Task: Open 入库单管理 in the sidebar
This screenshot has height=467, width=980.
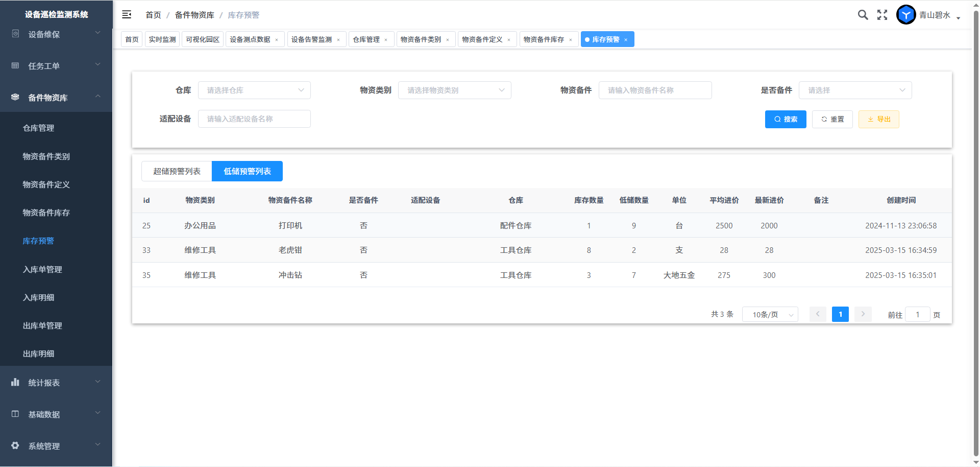Action: (x=42, y=269)
